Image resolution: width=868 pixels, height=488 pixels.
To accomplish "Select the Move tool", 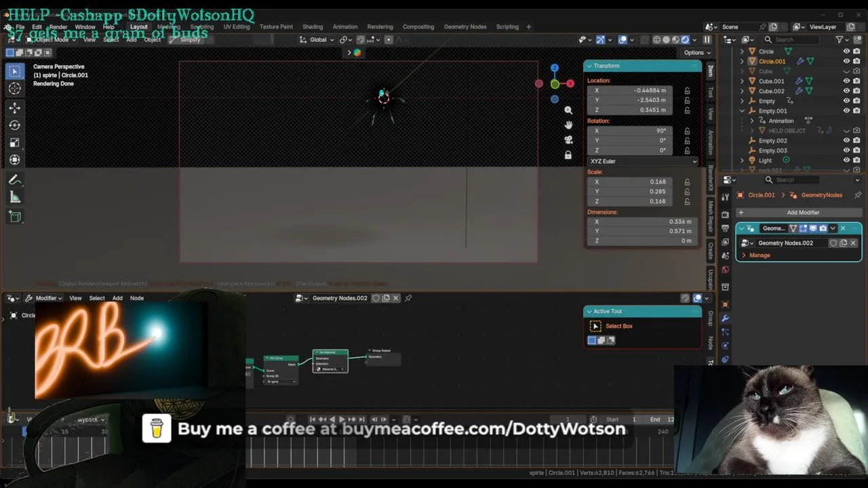I will pos(14,108).
